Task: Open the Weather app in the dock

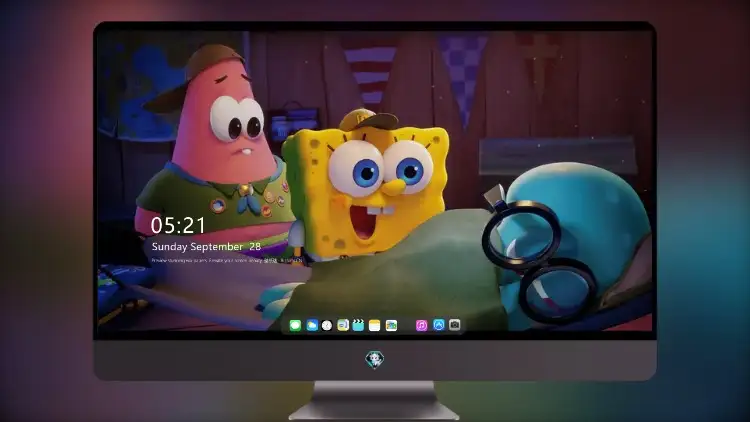Action: coord(311,325)
